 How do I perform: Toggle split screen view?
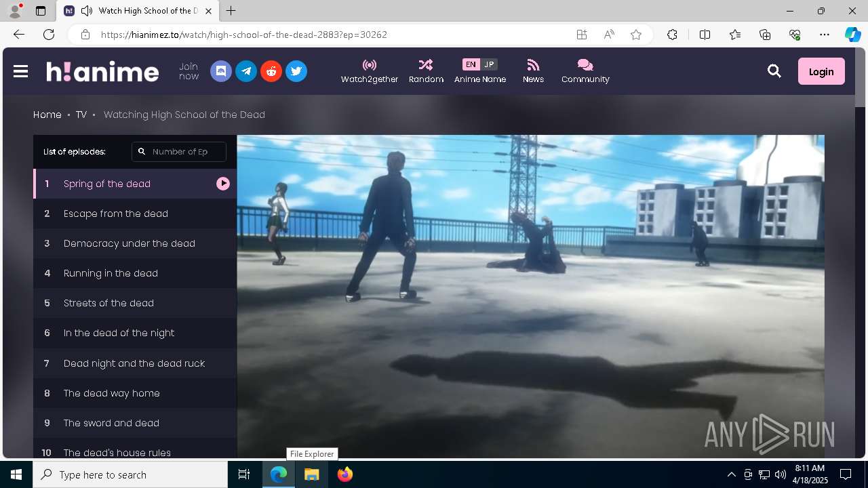coord(705,35)
